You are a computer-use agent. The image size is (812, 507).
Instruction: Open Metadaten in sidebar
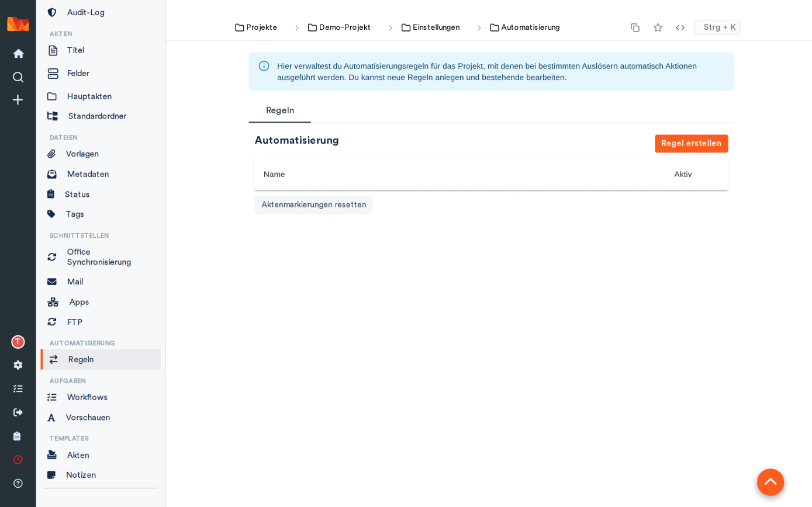click(x=101, y=174)
